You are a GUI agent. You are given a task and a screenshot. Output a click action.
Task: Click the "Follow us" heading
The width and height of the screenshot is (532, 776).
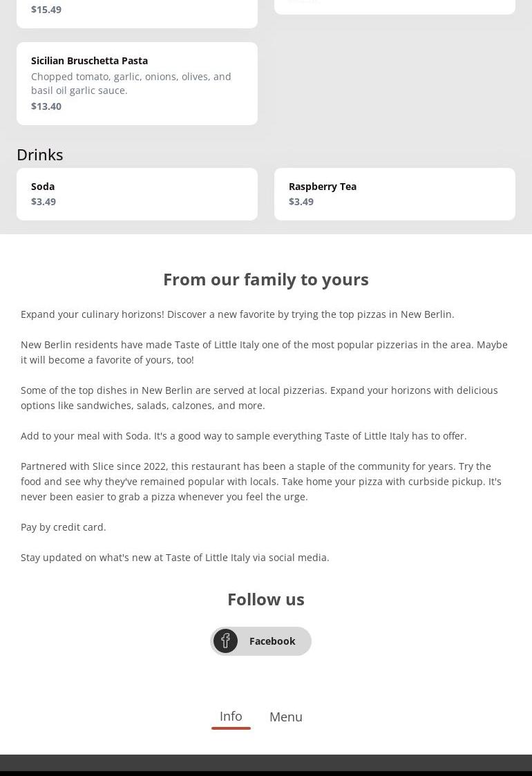[266, 599]
